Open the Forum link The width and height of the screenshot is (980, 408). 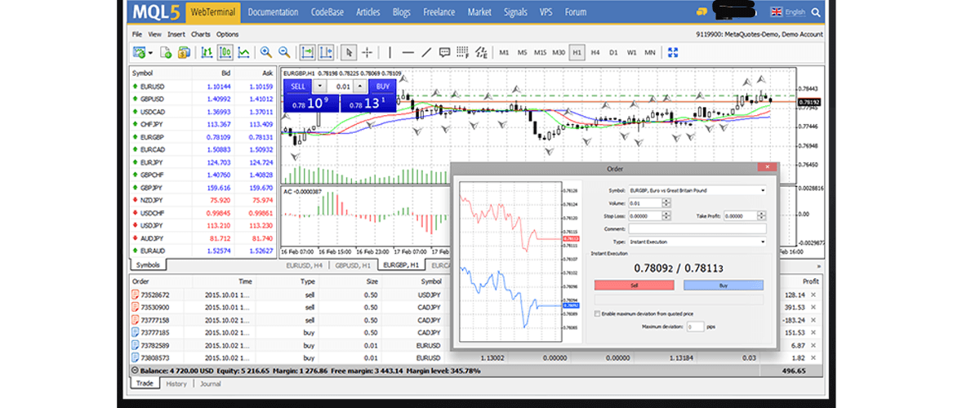[576, 12]
